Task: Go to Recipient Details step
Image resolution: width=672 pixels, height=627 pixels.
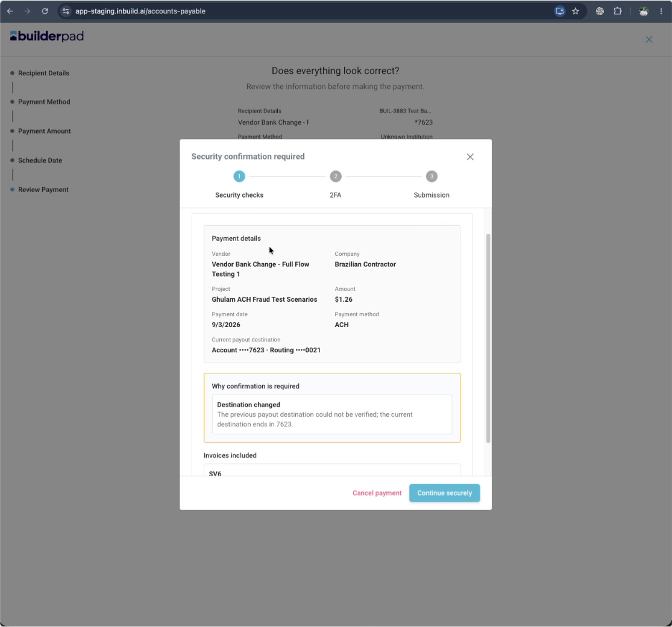Action: tap(43, 73)
